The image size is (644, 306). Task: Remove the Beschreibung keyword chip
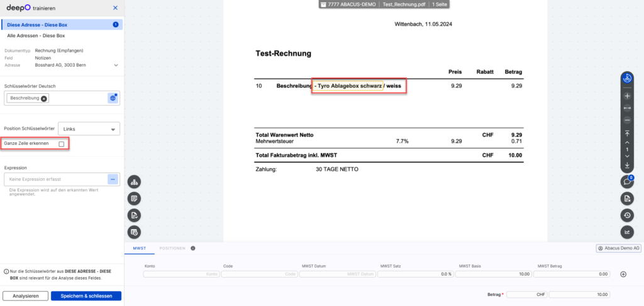click(44, 99)
